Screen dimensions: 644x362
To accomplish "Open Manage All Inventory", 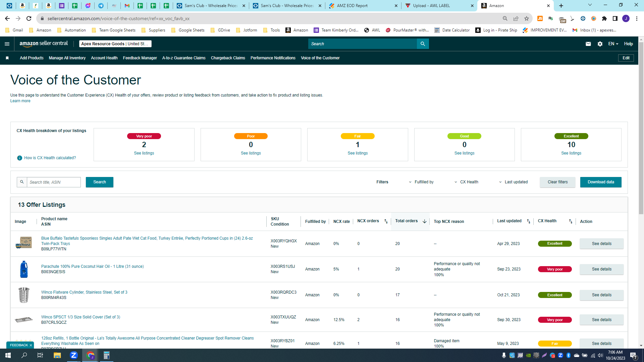I will coord(67,58).
